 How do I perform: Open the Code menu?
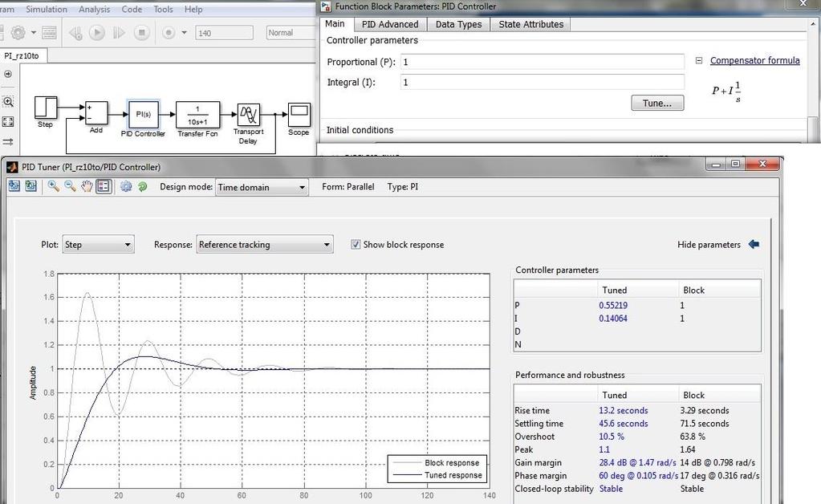[x=132, y=10]
